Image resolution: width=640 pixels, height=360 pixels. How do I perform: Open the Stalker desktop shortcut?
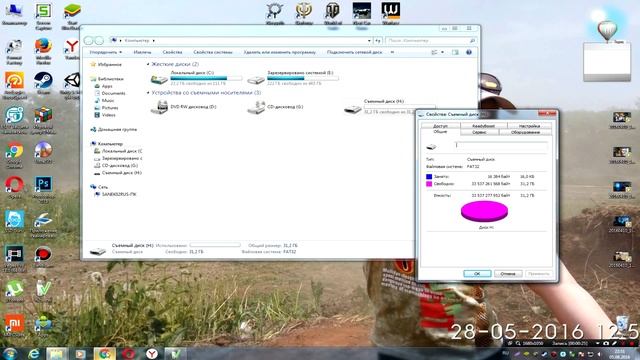390,13
